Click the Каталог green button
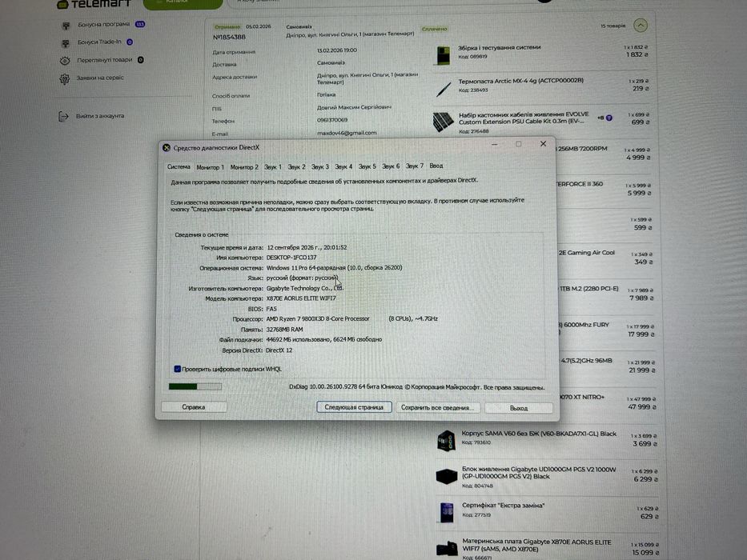Image resolution: width=747 pixels, height=560 pixels. coord(183,3)
